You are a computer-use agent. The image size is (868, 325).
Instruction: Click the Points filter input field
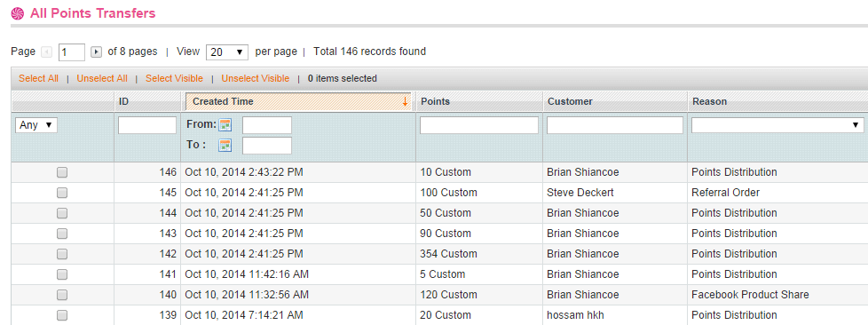(x=479, y=125)
